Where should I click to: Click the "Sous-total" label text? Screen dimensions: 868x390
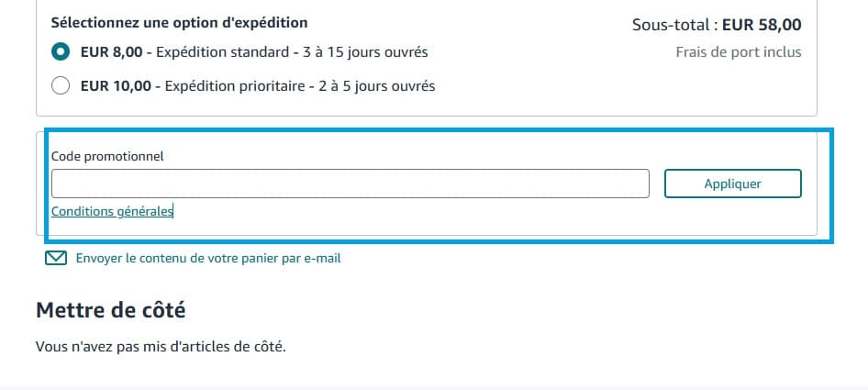tap(673, 25)
